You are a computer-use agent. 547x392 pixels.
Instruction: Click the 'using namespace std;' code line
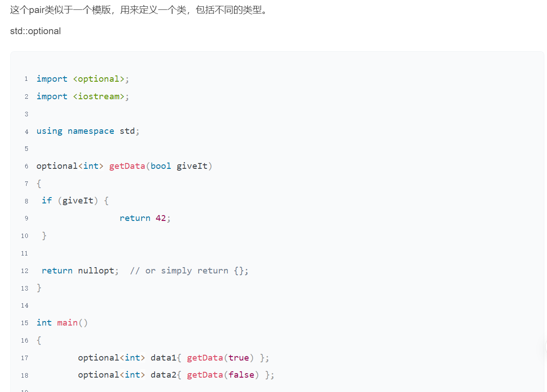point(88,131)
